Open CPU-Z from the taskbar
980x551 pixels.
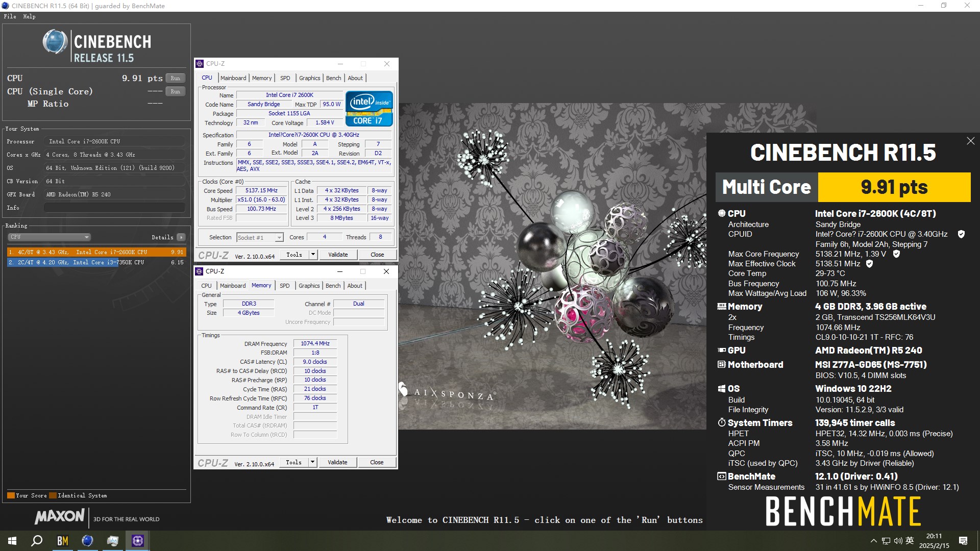tap(138, 541)
